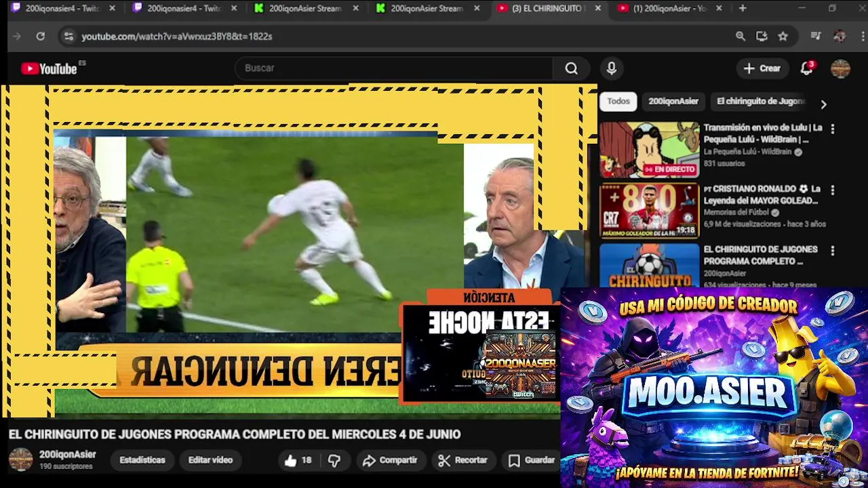Click the install app icon in address bar

pyautogui.click(x=762, y=37)
